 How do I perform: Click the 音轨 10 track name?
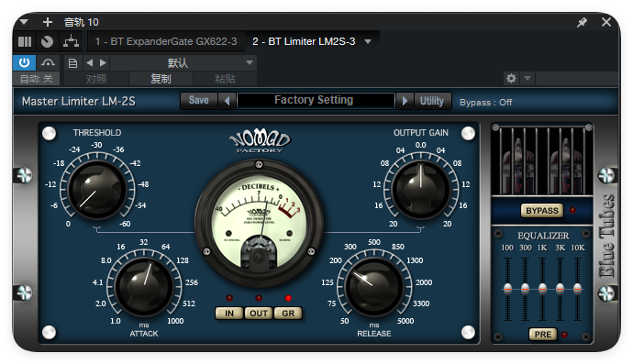point(81,22)
